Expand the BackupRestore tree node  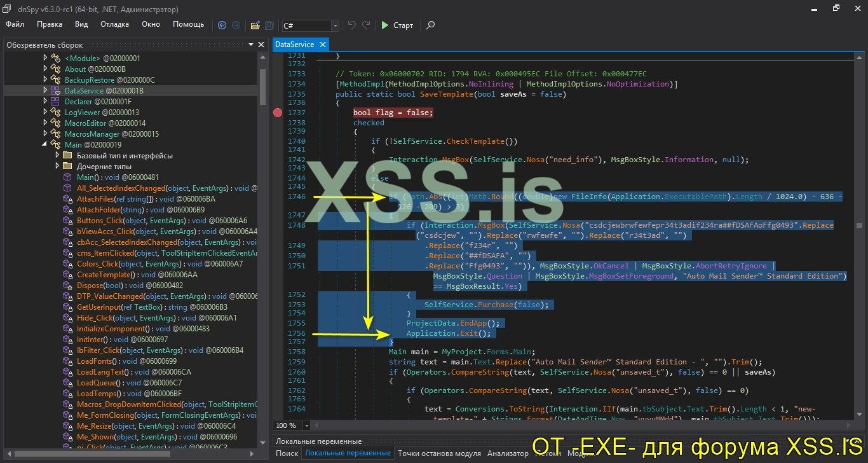pyautogui.click(x=45, y=79)
